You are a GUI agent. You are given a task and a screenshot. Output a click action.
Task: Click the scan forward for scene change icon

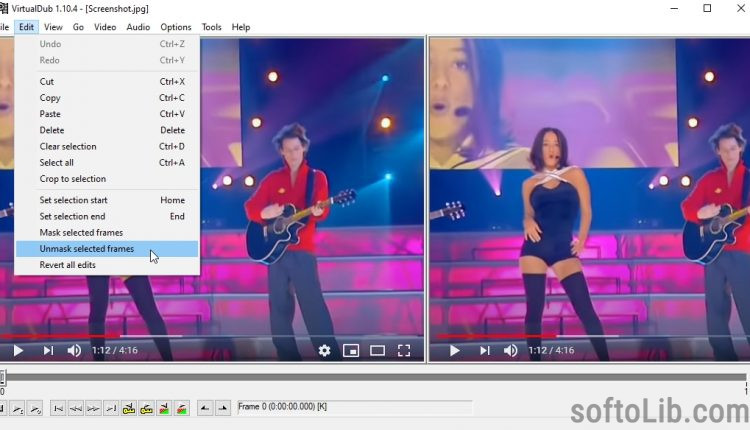182,409
